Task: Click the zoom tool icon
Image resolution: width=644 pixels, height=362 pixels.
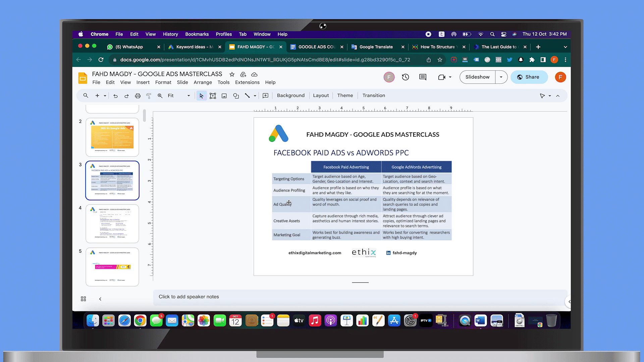Action: (x=160, y=96)
